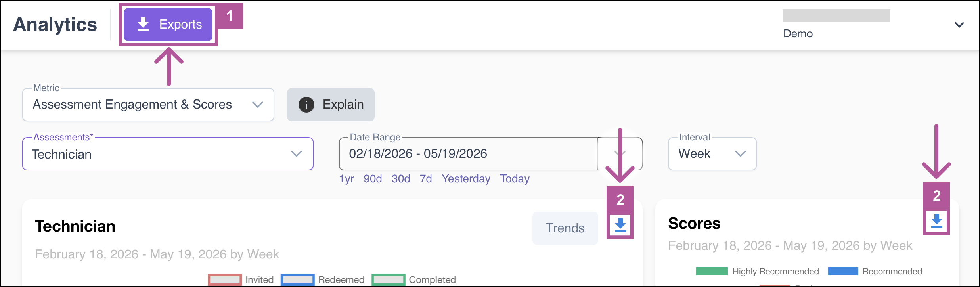Screen dimensions: 980x287
Task: Open the Interval Week dropdown
Action: pos(712,154)
